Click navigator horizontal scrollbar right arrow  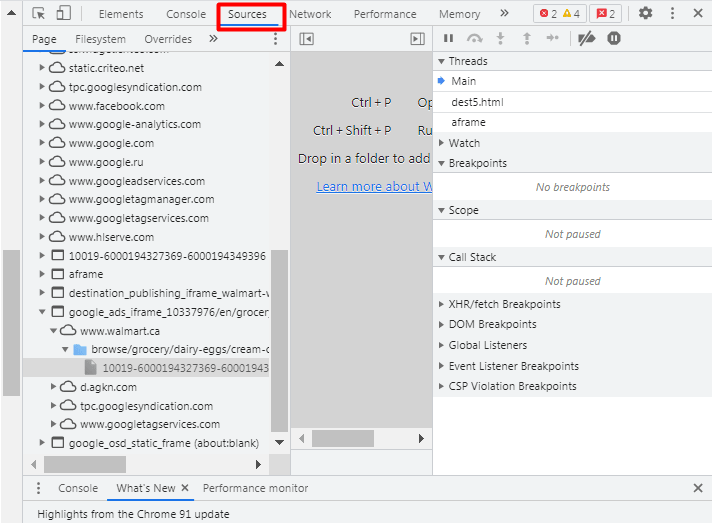click(258, 464)
